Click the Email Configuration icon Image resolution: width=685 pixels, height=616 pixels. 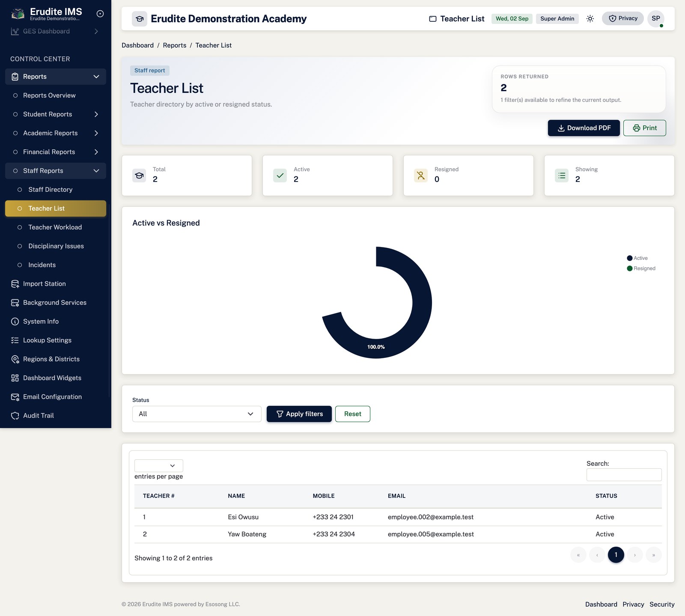(15, 397)
